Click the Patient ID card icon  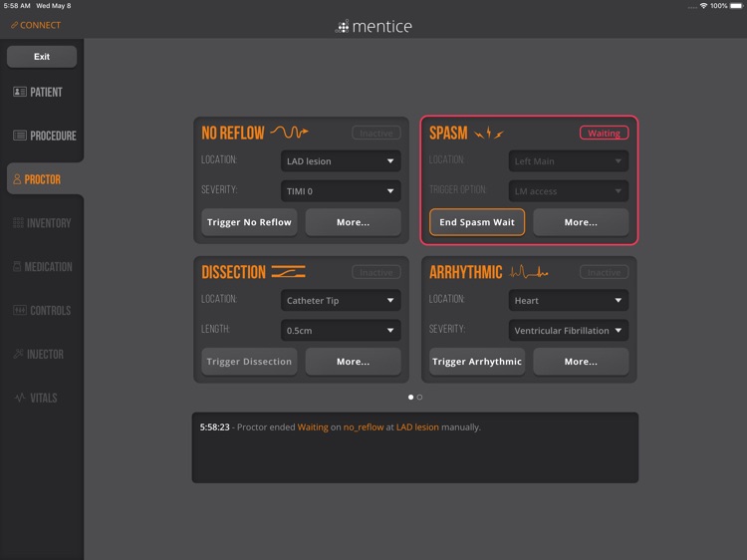pos(20,92)
